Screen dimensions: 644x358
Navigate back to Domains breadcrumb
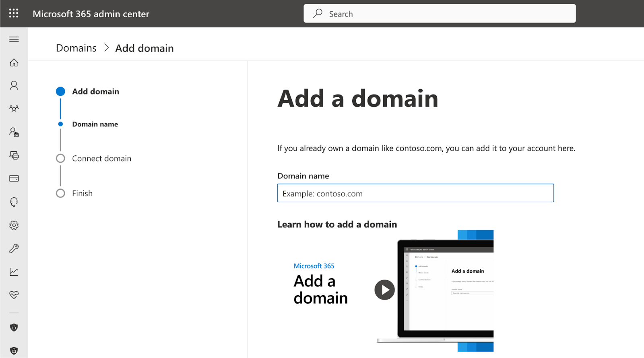[x=76, y=48]
